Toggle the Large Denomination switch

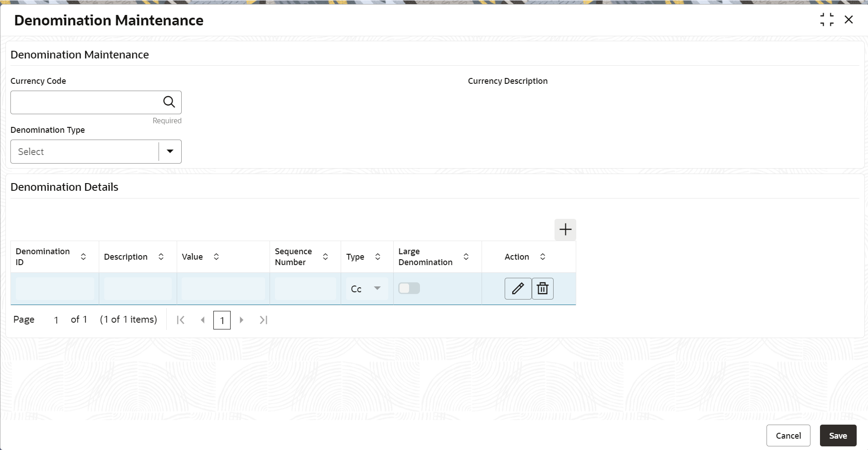(x=409, y=288)
